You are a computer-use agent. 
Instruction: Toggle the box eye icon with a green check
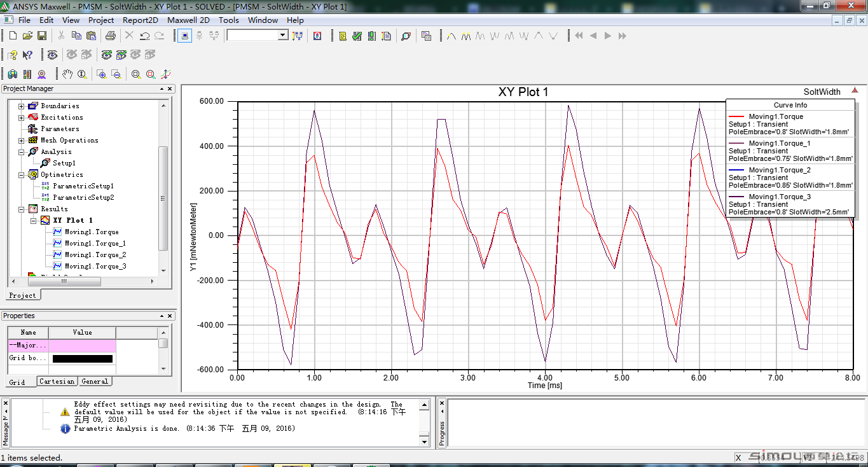click(x=121, y=55)
